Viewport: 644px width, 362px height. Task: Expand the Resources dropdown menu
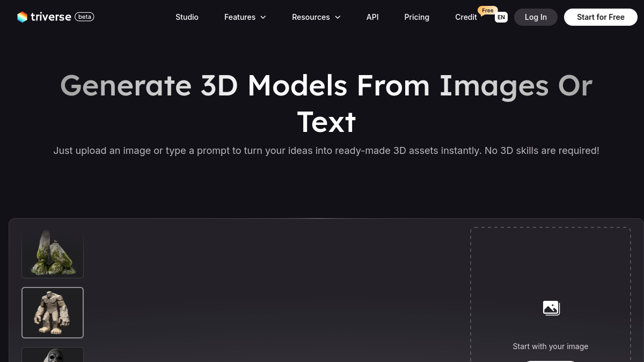tap(316, 17)
